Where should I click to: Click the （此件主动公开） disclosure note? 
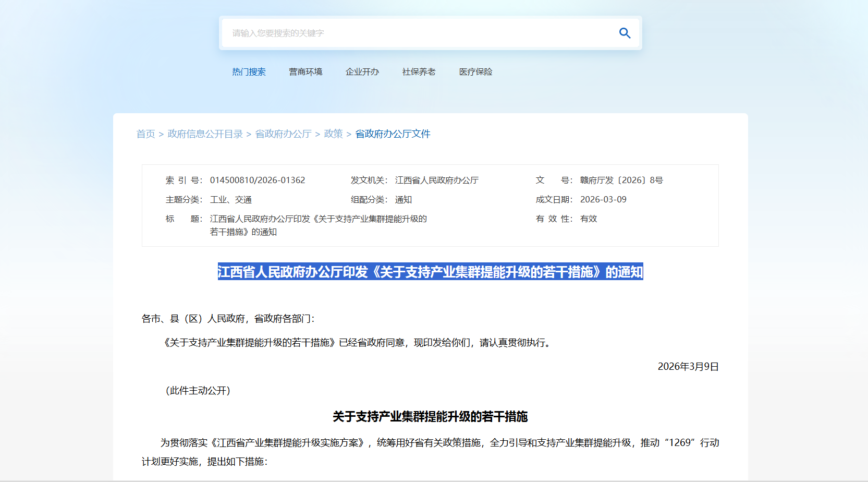point(198,391)
